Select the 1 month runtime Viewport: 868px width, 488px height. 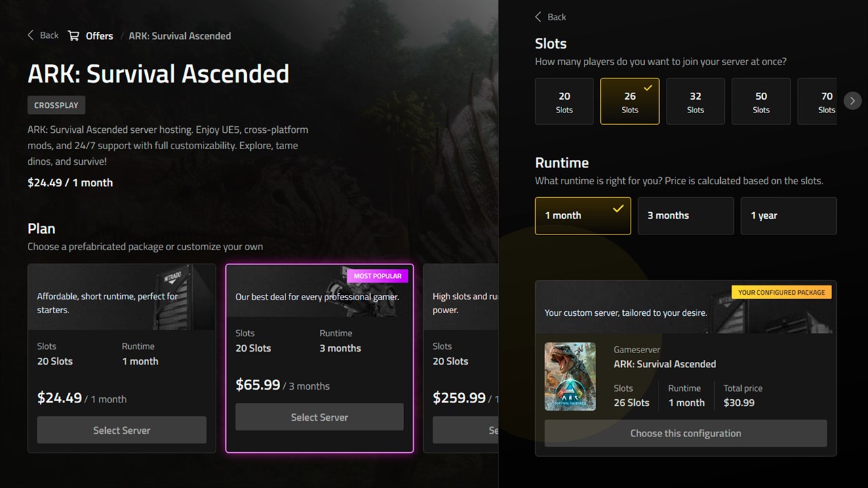(x=583, y=216)
